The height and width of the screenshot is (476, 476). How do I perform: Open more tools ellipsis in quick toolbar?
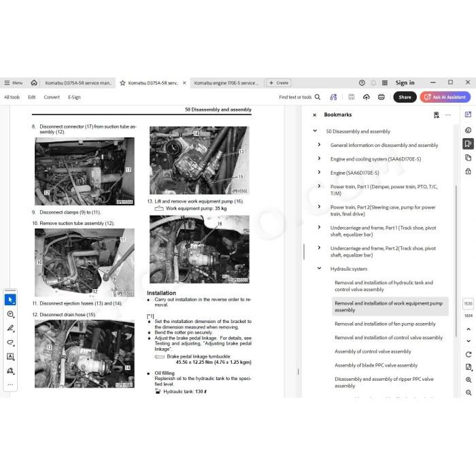(x=10, y=385)
